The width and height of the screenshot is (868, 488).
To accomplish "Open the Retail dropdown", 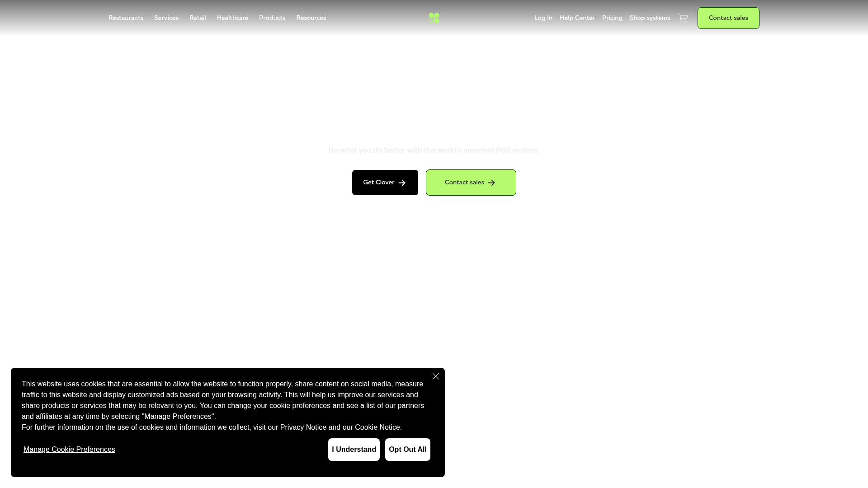I will click(x=198, y=18).
